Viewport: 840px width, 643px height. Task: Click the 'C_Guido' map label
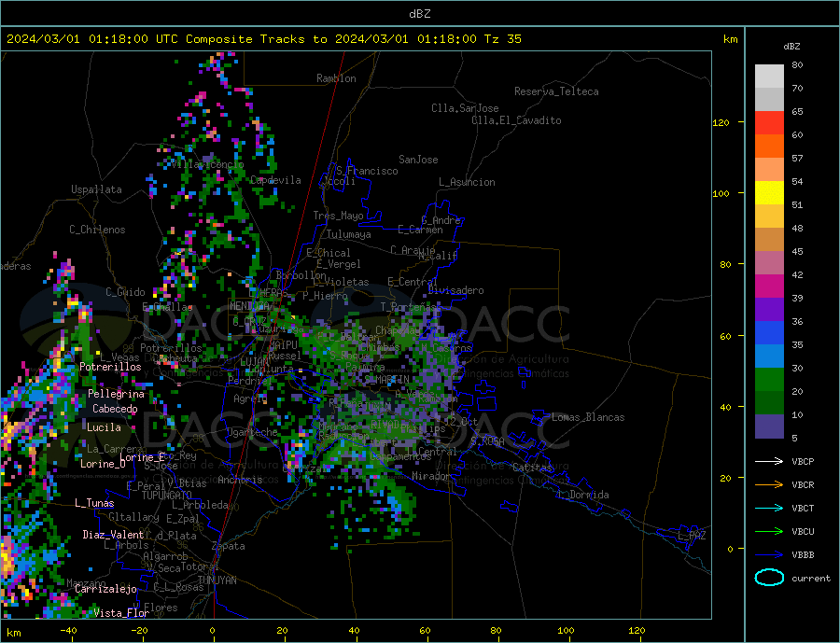125,292
